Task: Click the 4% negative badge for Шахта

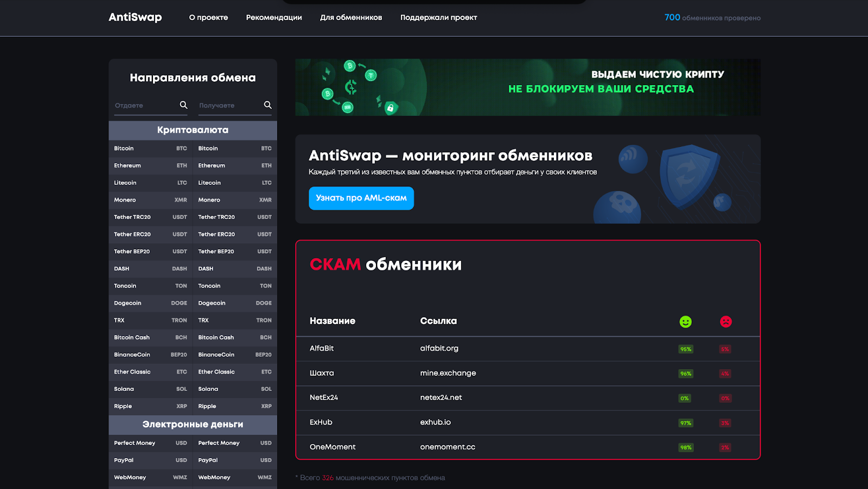Action: pyautogui.click(x=725, y=374)
